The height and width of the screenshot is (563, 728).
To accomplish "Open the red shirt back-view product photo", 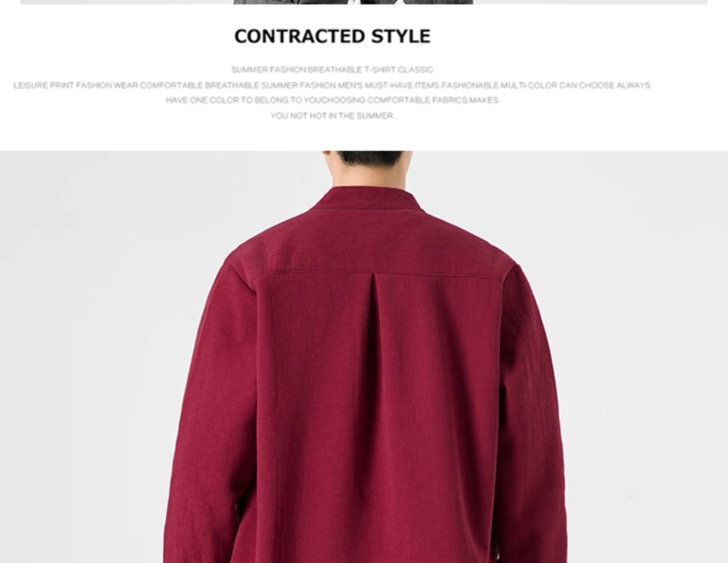I will (x=364, y=357).
